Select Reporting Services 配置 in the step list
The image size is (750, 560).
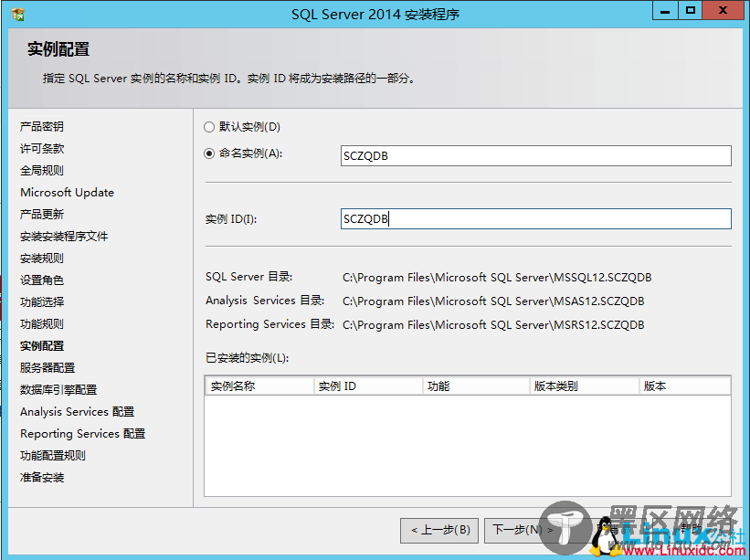(x=82, y=434)
